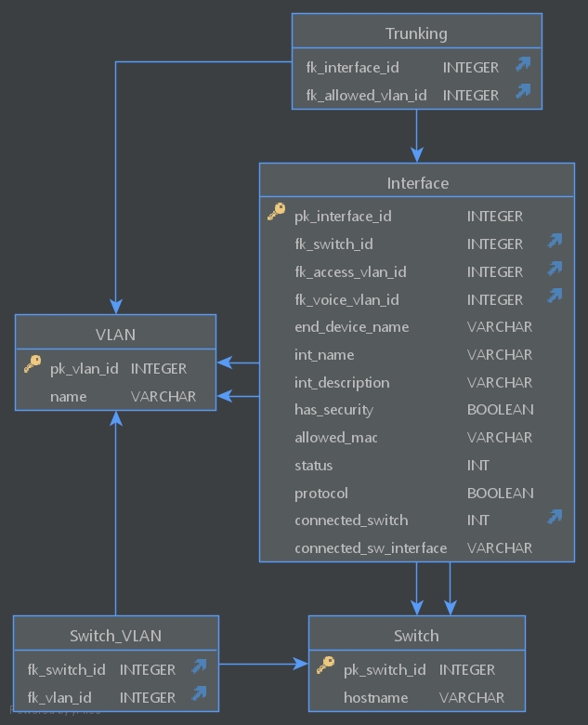Click the name column in VLAN table
The height and width of the screenshot is (725, 588).
115,396
